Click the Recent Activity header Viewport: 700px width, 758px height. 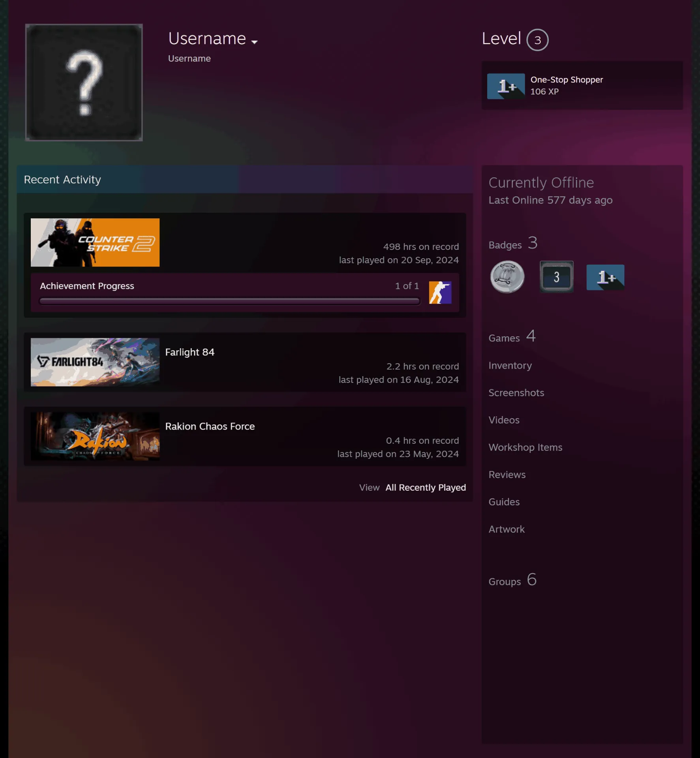245,180
